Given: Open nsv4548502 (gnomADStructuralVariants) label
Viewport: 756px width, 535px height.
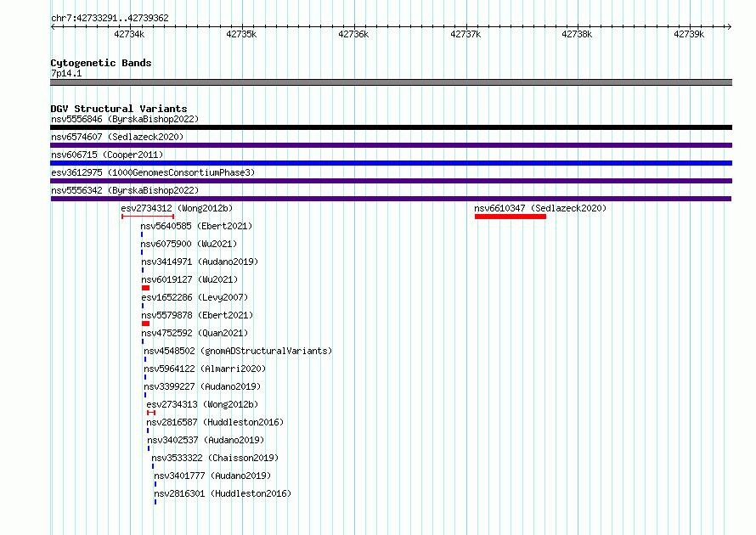Looking at the screenshot, I should coord(238,351).
